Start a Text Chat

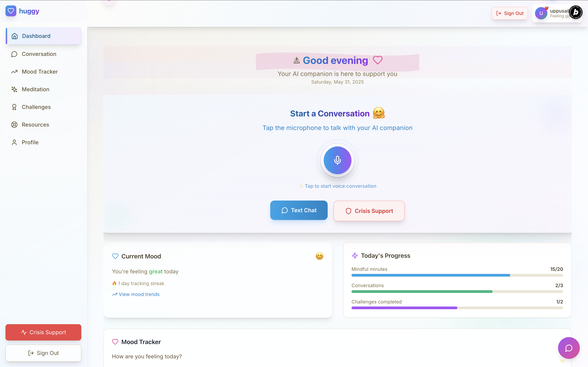point(299,210)
